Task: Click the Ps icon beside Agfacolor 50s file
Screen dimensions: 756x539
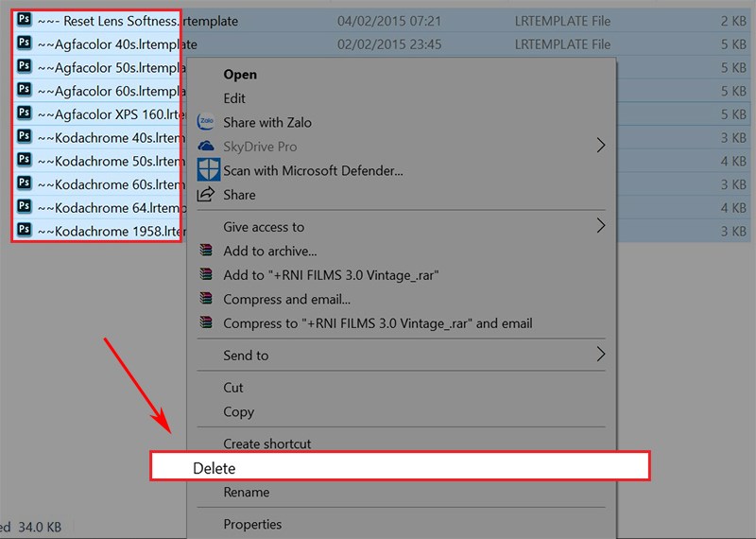Action: 25,65
